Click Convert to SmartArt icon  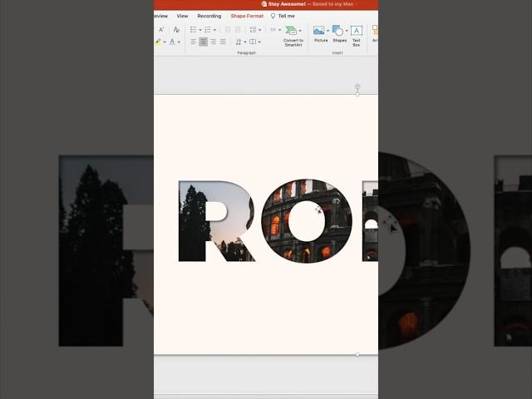[x=293, y=33]
